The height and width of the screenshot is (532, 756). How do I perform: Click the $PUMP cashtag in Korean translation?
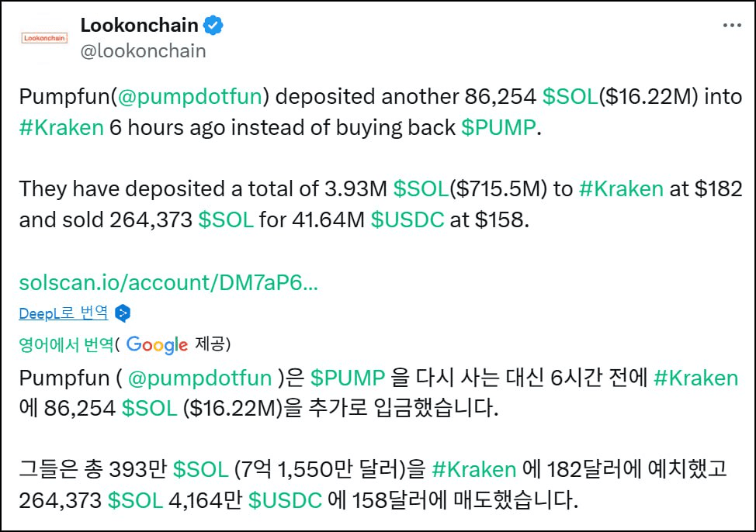(x=348, y=378)
